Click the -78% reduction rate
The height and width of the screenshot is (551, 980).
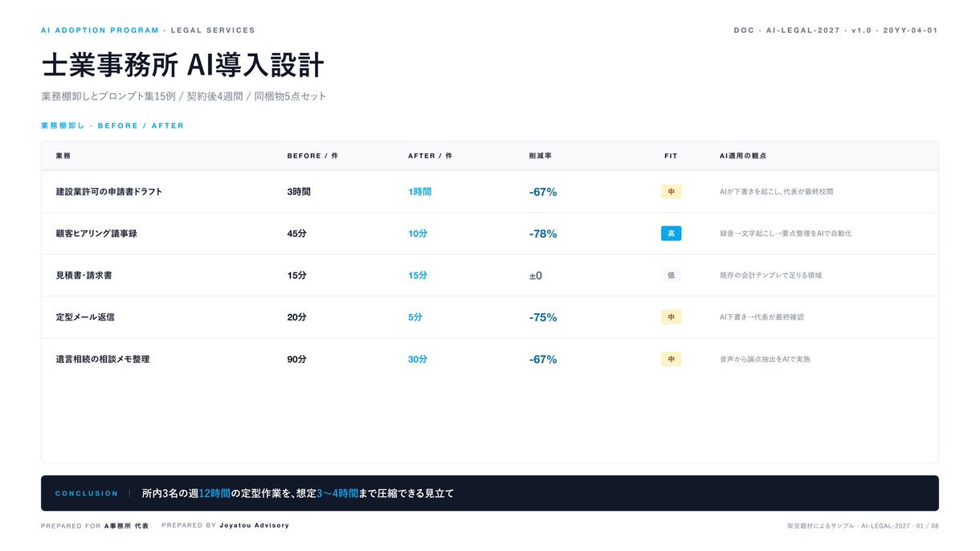543,234
